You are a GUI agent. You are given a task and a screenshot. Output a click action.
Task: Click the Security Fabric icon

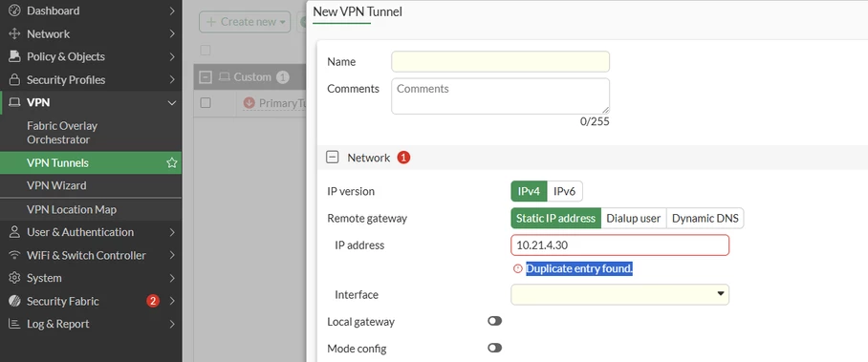pos(14,301)
